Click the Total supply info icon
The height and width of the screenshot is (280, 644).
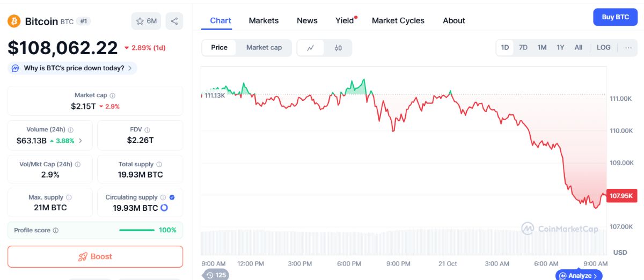159,164
